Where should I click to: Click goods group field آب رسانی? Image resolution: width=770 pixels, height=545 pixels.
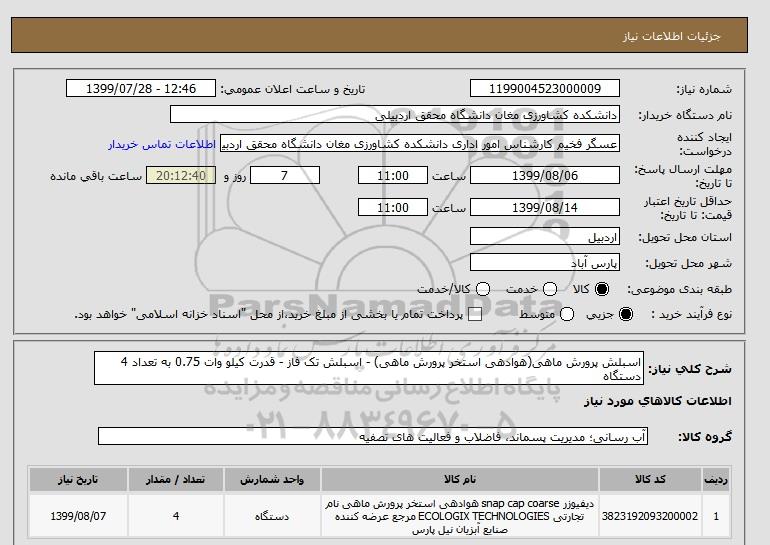click(373, 436)
